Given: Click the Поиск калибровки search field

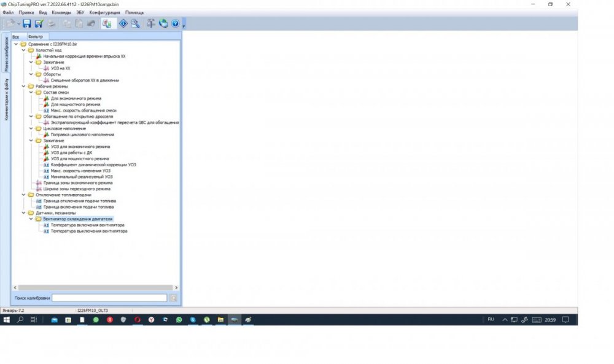Looking at the screenshot, I should [109, 298].
